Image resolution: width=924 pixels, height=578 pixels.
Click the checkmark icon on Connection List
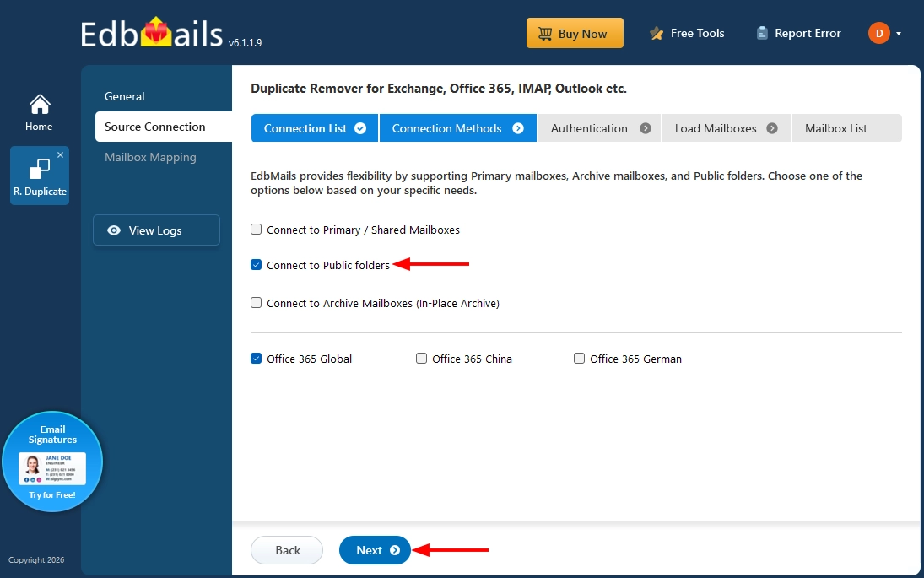coord(360,128)
